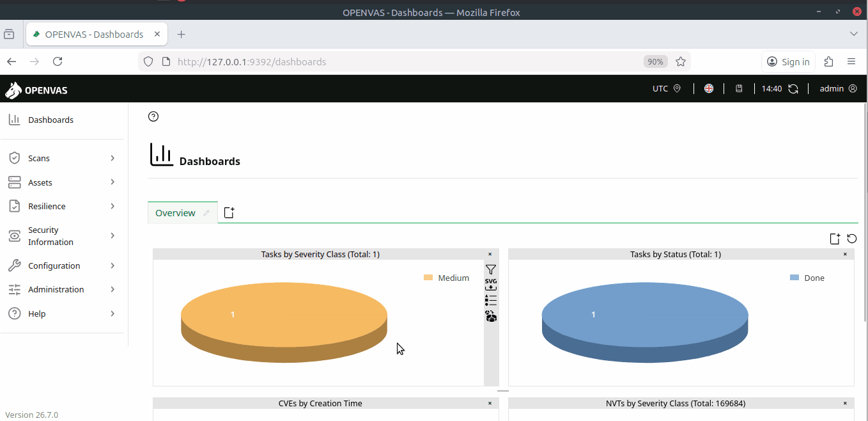Expand the Administration menu chevron
868x421 pixels.
tap(112, 289)
